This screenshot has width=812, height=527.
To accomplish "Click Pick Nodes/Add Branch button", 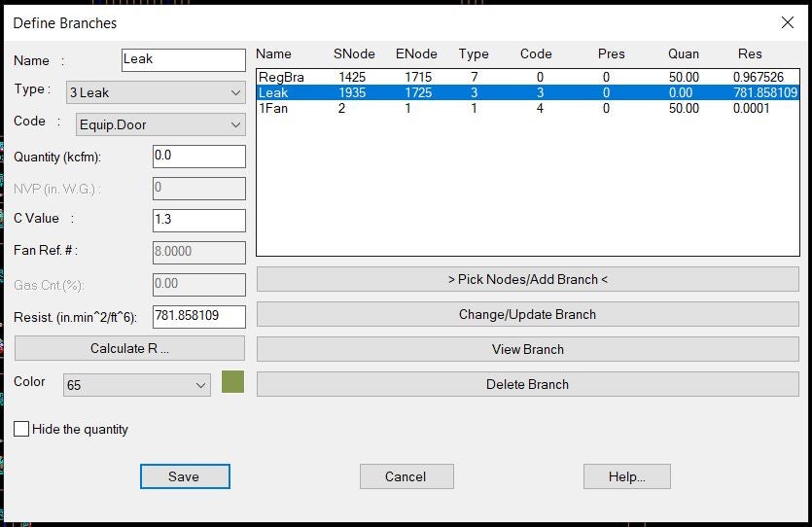I will (528, 280).
